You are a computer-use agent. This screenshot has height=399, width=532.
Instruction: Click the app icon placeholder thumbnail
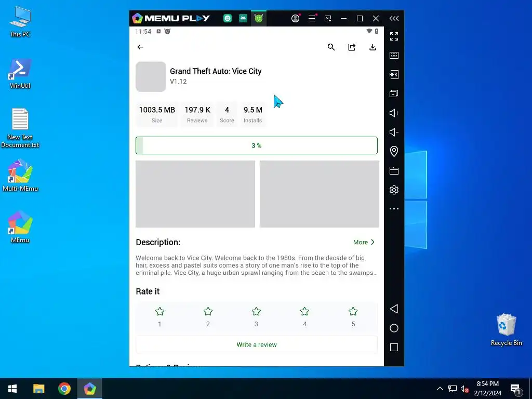pos(151,77)
